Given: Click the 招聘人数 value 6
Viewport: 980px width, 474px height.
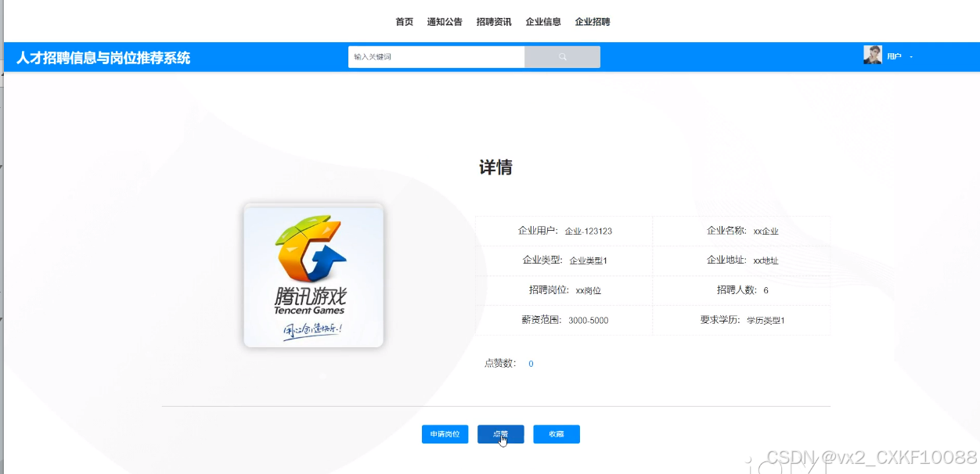Looking at the screenshot, I should click(x=766, y=290).
